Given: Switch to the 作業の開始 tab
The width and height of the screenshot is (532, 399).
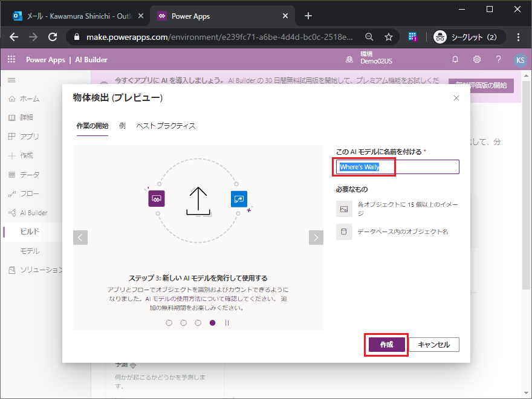Looking at the screenshot, I should click(x=92, y=126).
